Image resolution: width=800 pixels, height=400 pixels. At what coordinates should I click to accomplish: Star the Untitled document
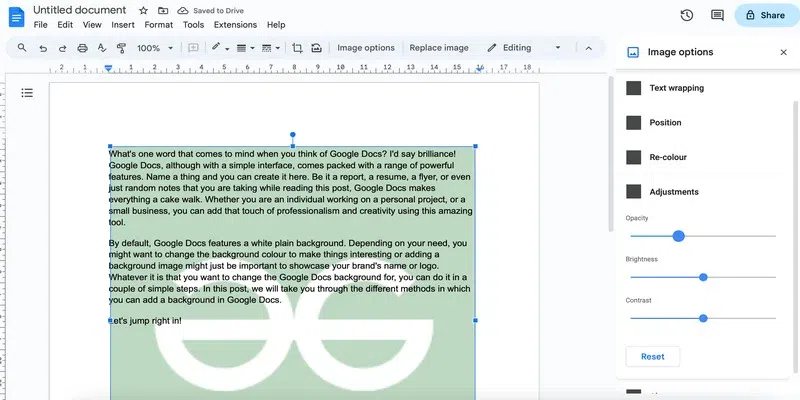tap(143, 11)
